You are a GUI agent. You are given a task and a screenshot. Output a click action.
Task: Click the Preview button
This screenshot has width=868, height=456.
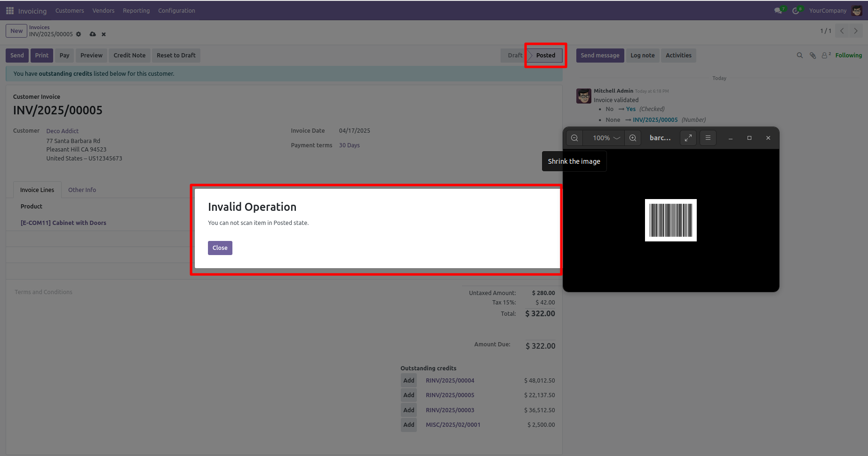91,56
